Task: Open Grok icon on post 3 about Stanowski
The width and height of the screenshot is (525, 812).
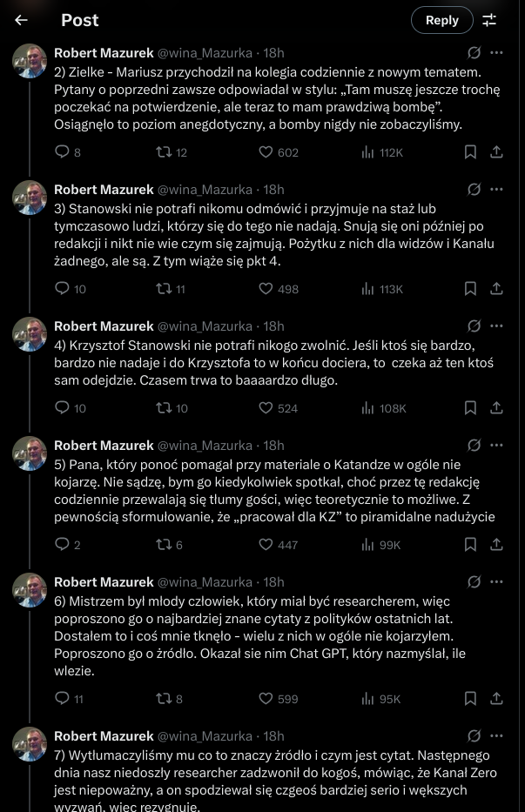Action: pos(475,189)
